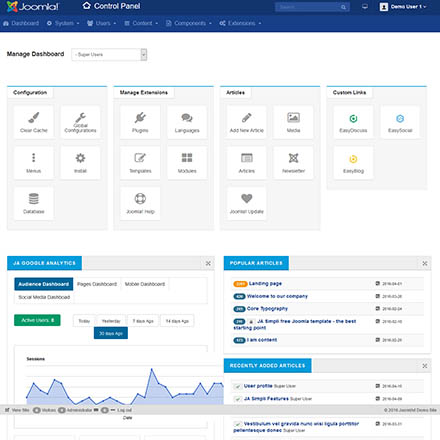Select the Yesterday date range

[111, 321]
